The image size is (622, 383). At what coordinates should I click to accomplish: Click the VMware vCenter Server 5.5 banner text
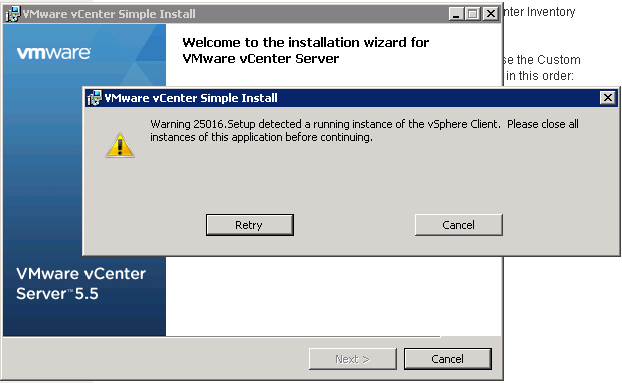click(81, 283)
